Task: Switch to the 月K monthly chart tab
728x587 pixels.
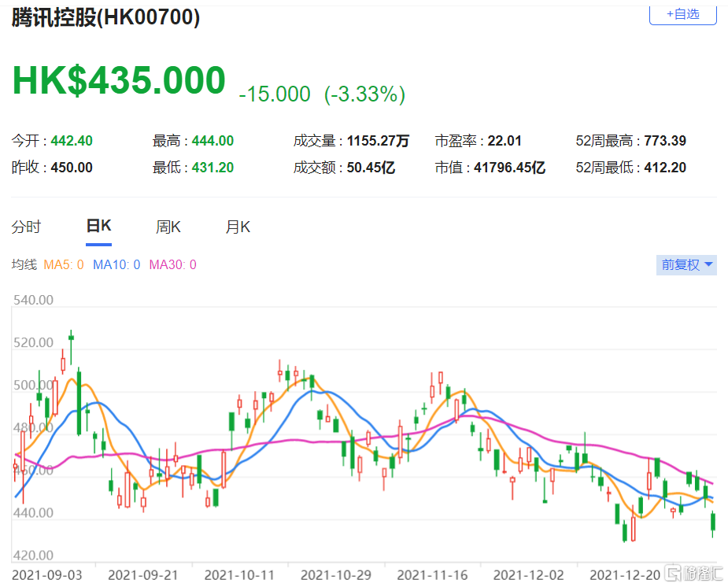Action: coord(237,227)
